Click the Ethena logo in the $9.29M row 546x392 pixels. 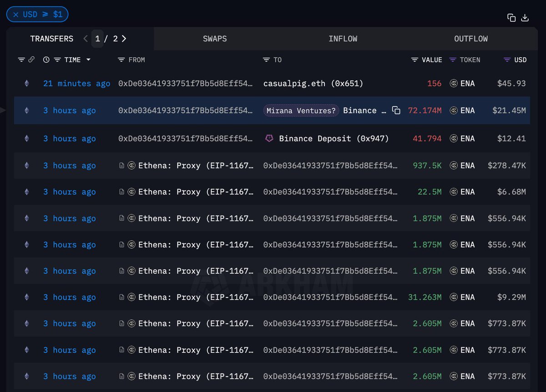pos(131,297)
